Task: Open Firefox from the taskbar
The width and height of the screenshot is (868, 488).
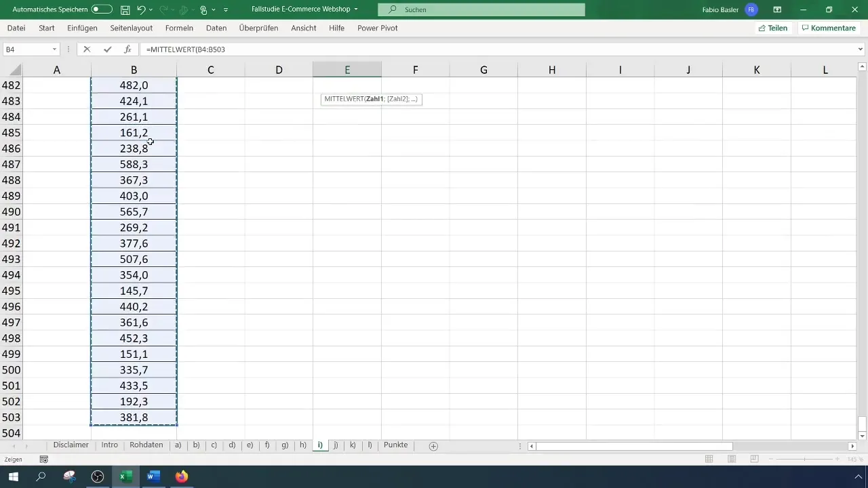Action: (181, 476)
